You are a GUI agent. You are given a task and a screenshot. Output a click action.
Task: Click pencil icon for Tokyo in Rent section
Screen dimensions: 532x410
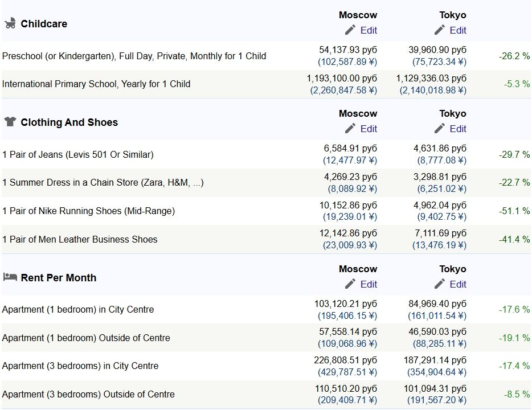click(x=440, y=284)
